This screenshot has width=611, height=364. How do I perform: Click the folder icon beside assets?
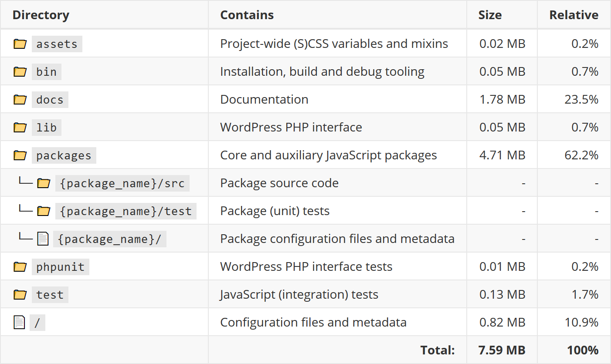pyautogui.click(x=20, y=44)
